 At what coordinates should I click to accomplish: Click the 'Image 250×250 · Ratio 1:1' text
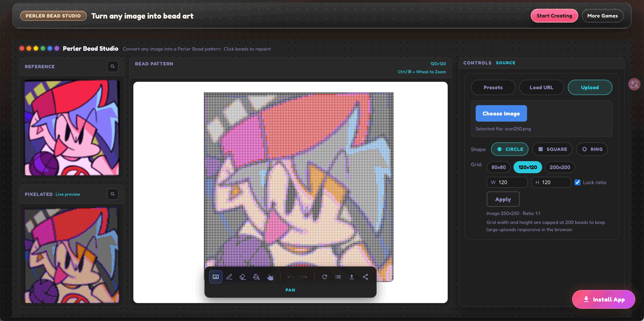pyautogui.click(x=513, y=213)
